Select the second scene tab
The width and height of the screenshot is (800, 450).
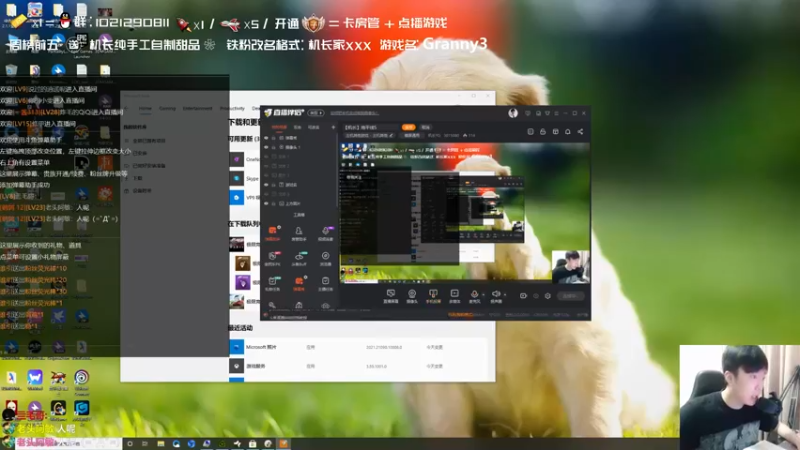pyautogui.click(x=297, y=127)
